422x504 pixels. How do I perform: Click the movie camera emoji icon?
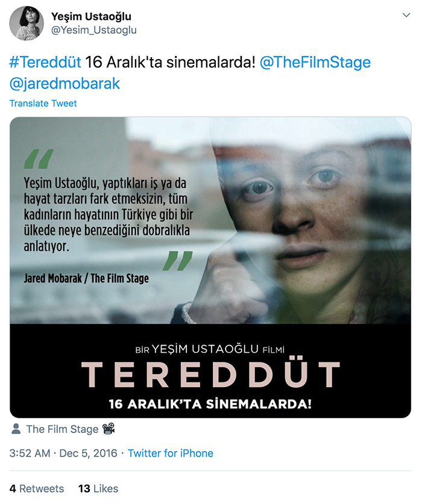(x=109, y=429)
